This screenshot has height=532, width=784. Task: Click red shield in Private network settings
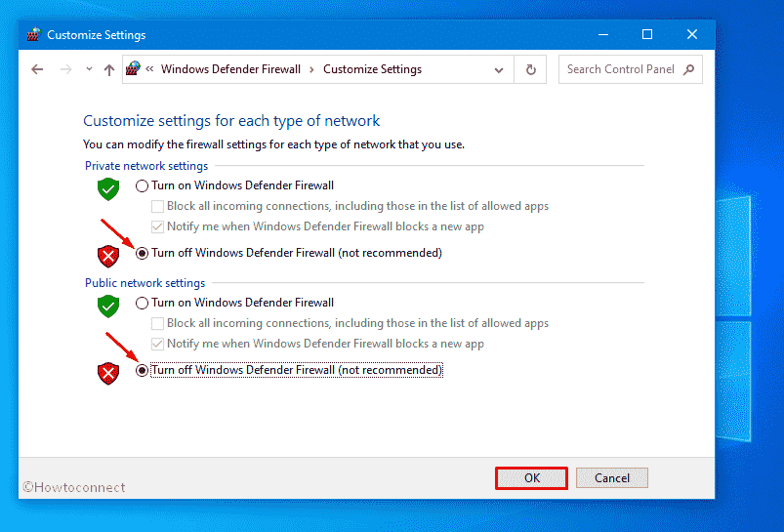tap(108, 256)
